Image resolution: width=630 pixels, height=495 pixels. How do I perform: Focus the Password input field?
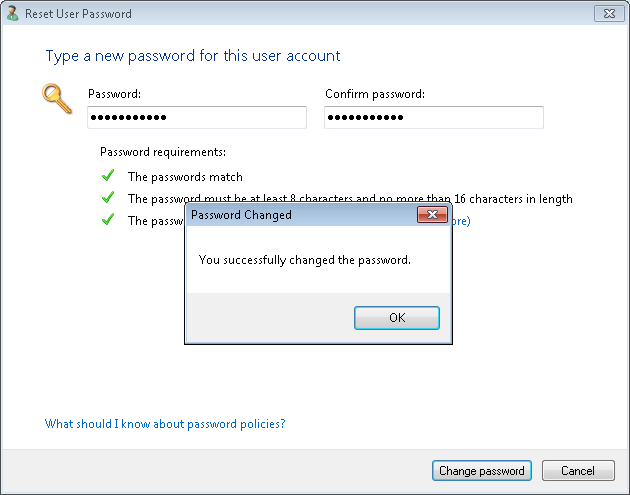[x=196, y=118]
